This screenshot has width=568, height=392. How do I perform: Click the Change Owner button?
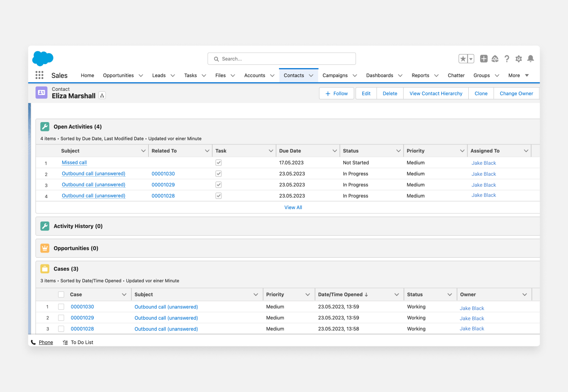[x=516, y=93]
